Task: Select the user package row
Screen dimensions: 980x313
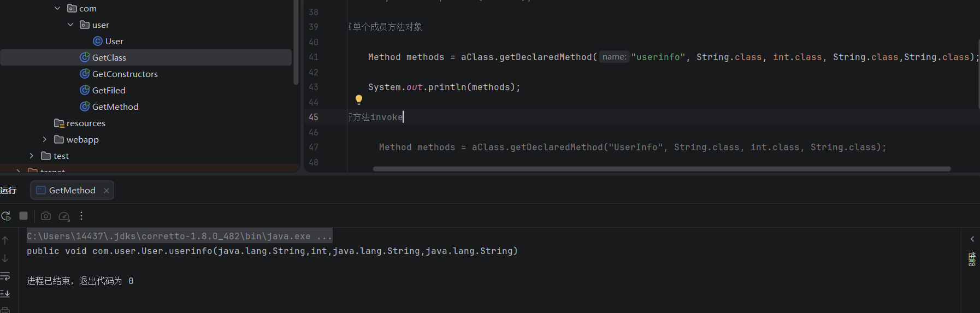Action: (x=146, y=25)
